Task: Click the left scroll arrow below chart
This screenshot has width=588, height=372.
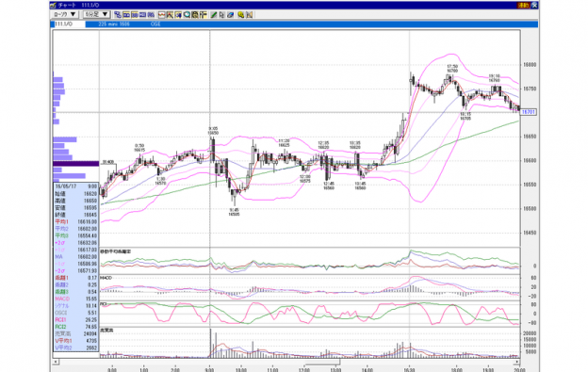Action: click(x=56, y=362)
